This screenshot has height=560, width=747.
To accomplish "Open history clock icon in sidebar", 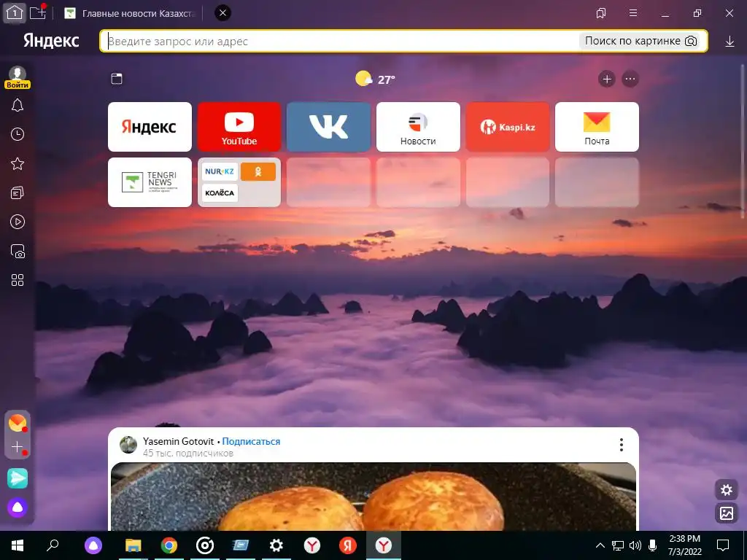I will click(x=18, y=134).
